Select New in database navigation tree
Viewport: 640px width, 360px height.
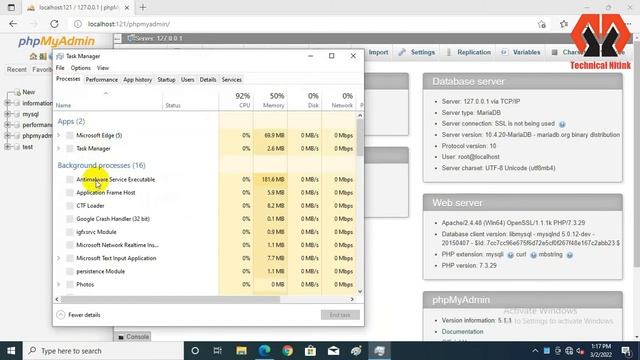tap(29, 92)
